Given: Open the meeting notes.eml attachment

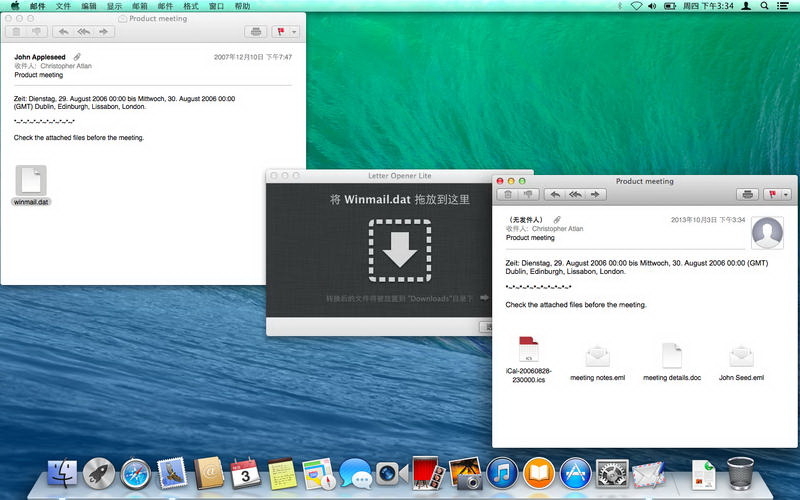Looking at the screenshot, I should click(x=597, y=356).
